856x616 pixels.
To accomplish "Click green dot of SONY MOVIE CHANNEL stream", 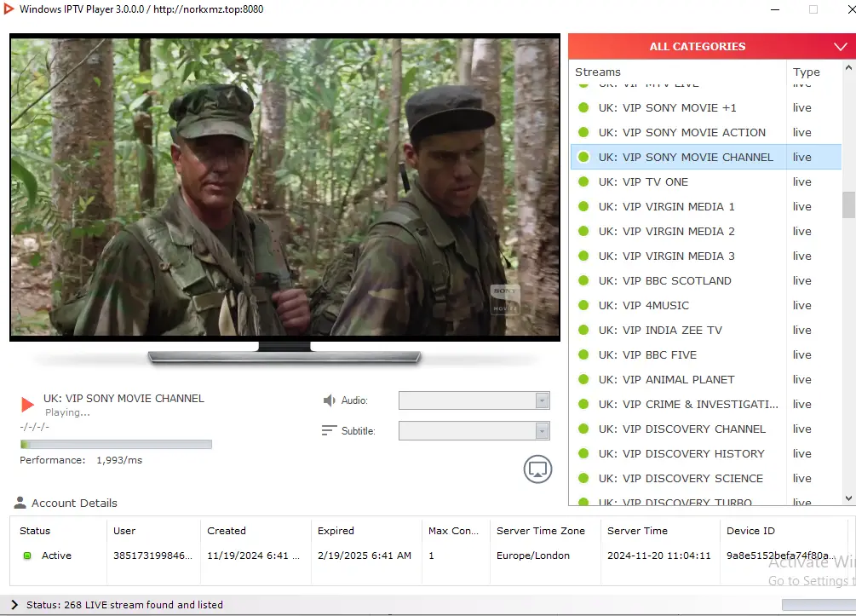I will [x=583, y=158].
